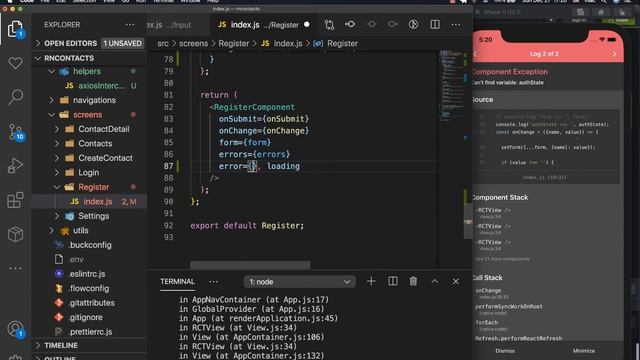Click horizontal scrollbar under the editor
The width and height of the screenshot is (640, 360).
click(250, 265)
